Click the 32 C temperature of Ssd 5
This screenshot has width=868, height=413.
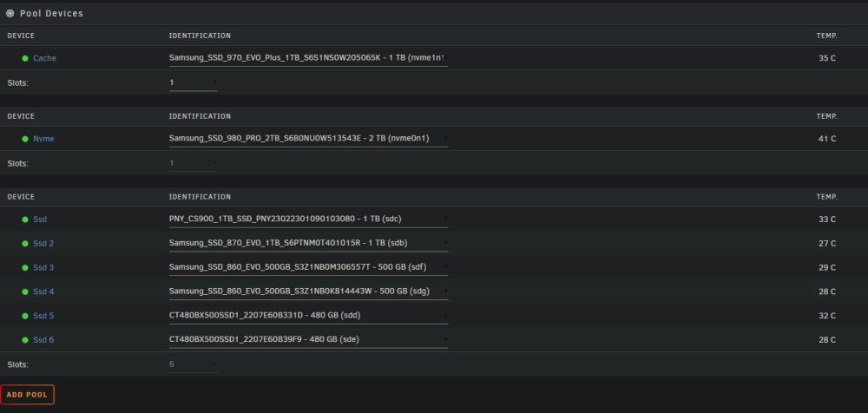(x=827, y=316)
